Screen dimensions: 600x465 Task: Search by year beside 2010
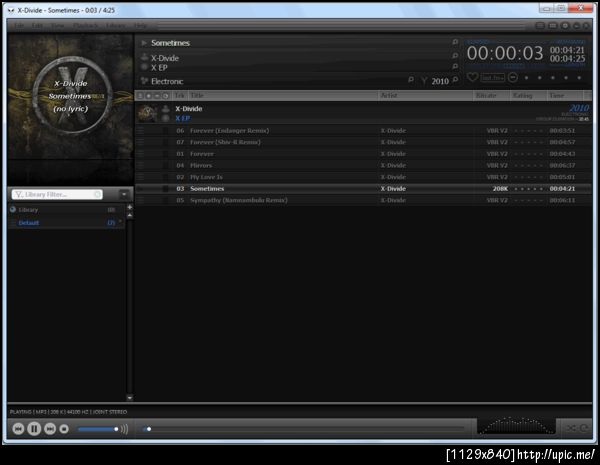(x=455, y=80)
